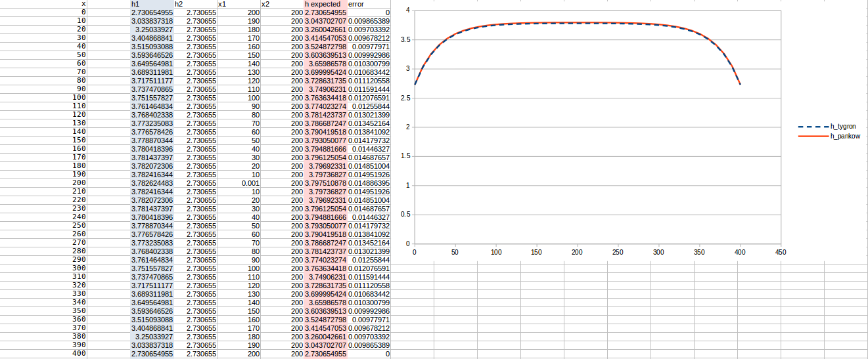This screenshot has width=868, height=359.
Task: Click the chart's x-axis label 450
Action: 781,252
